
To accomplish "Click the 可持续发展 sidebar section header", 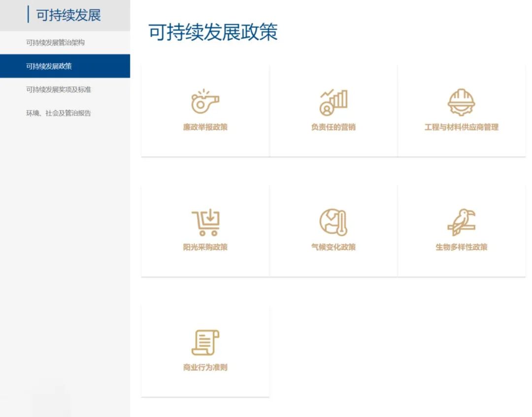I will [x=68, y=15].
